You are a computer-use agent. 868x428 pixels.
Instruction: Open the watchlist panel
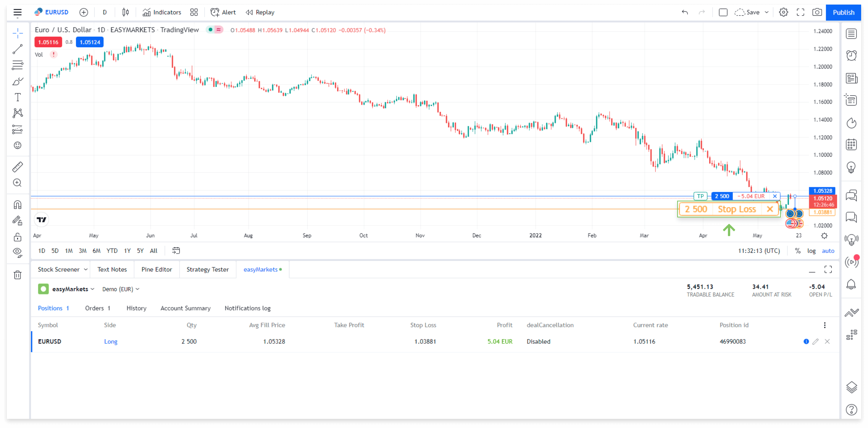pyautogui.click(x=852, y=34)
